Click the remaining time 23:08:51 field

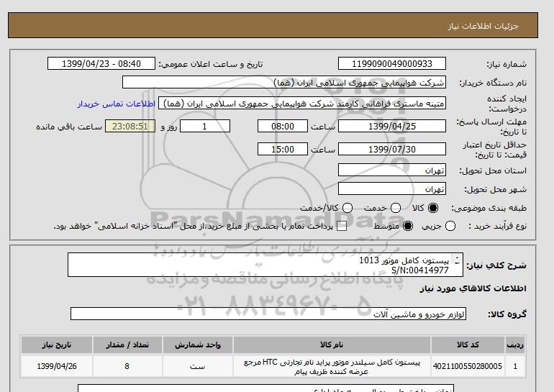(130, 126)
